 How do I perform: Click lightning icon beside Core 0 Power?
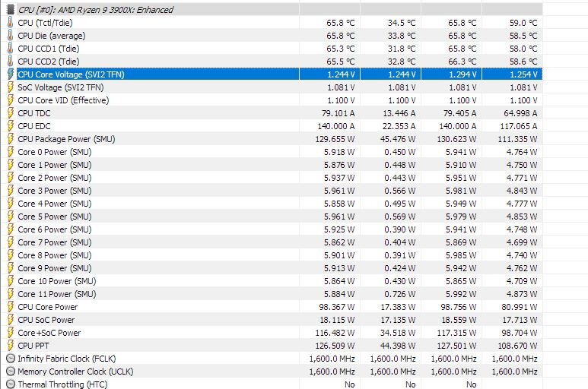pos(11,152)
